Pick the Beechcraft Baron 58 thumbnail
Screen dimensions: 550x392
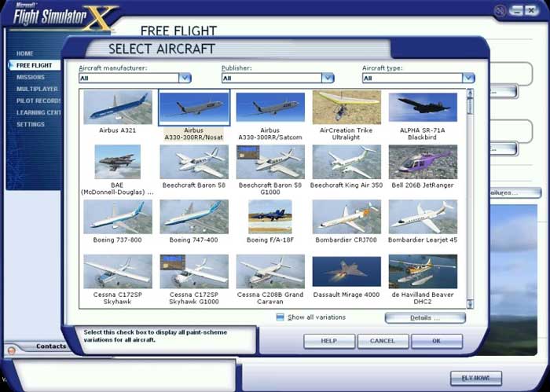(x=194, y=162)
